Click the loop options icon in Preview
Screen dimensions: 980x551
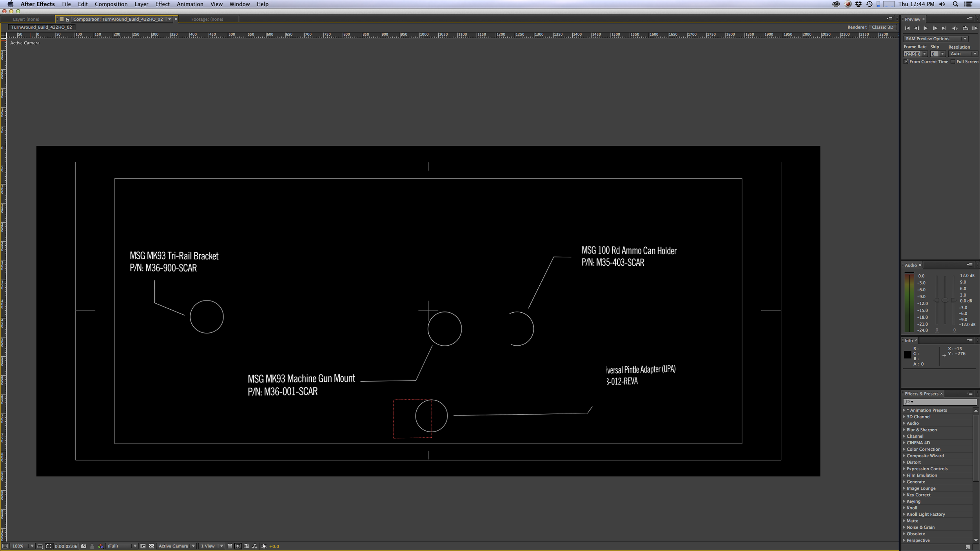tap(965, 28)
